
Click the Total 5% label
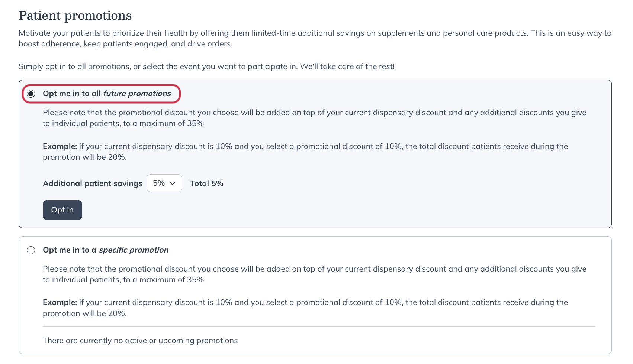coord(206,183)
